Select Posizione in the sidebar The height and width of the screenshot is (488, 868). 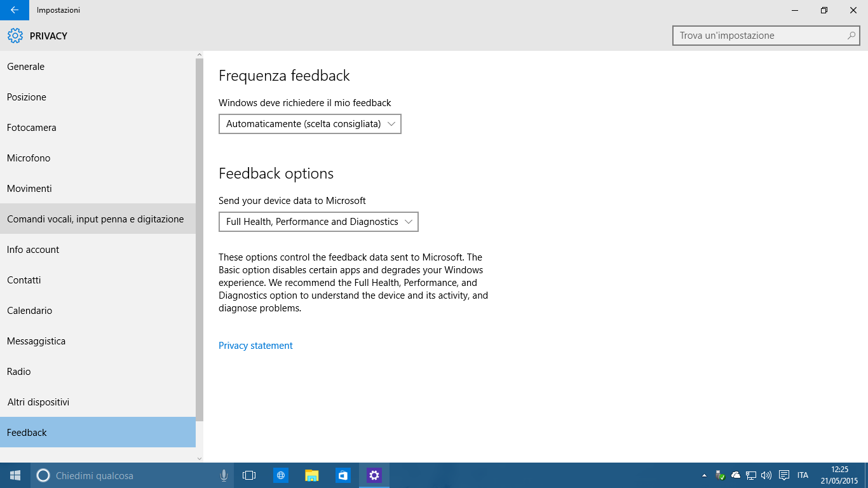(98, 97)
